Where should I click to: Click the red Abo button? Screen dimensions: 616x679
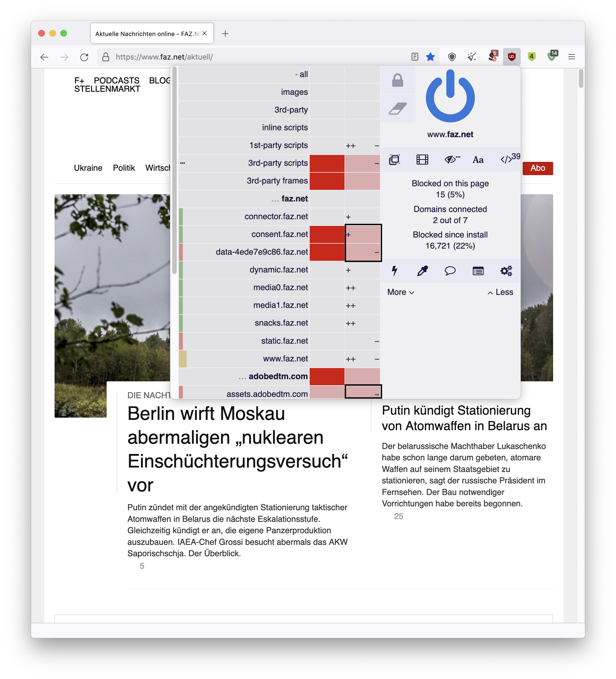click(538, 168)
